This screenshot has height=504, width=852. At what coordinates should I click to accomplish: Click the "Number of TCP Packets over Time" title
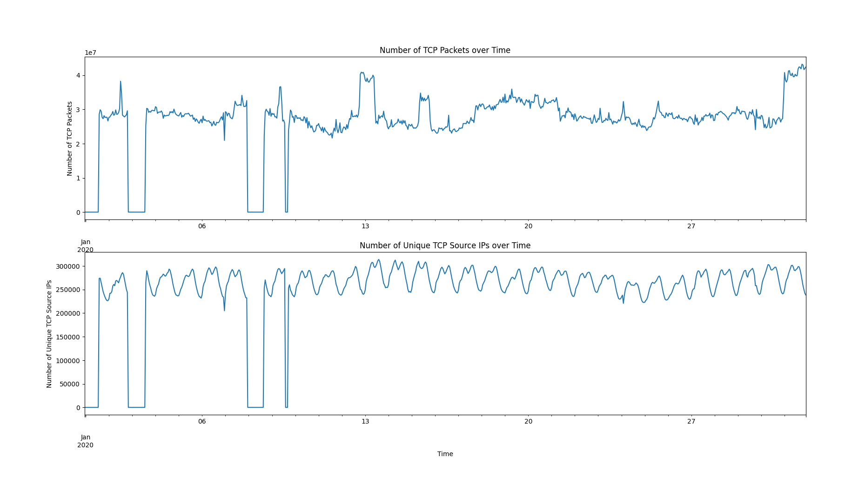(x=444, y=50)
